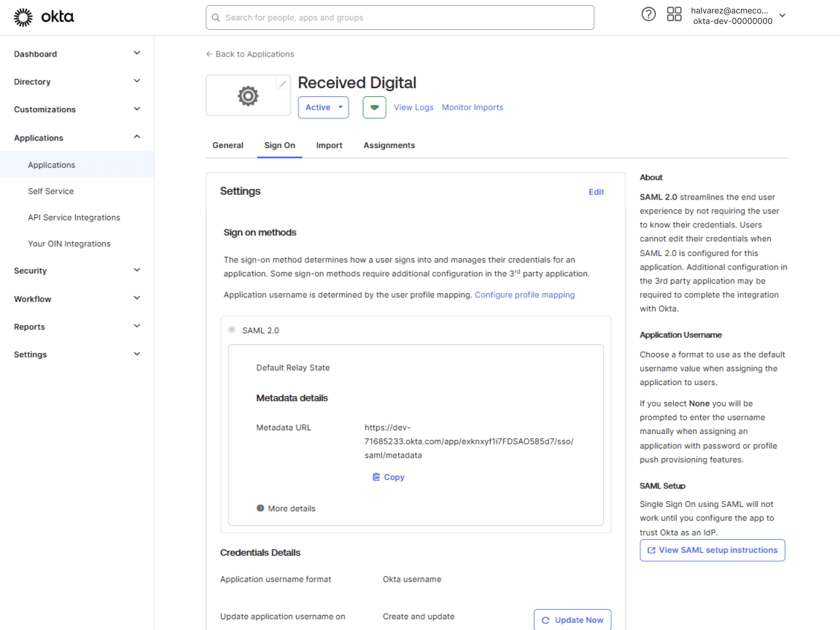Click the Directory sidebar label
The height and width of the screenshot is (630, 840).
pos(32,82)
